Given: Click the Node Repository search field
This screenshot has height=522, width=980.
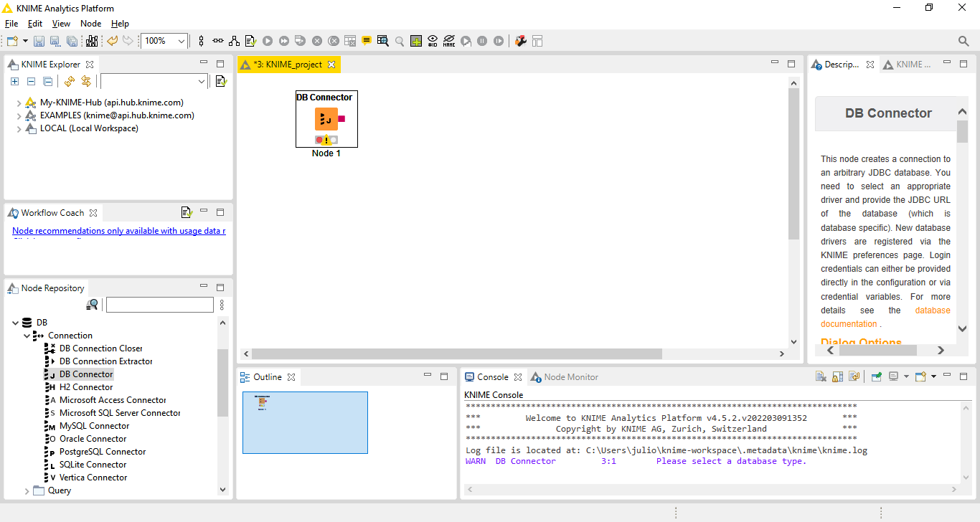Looking at the screenshot, I should pos(159,305).
